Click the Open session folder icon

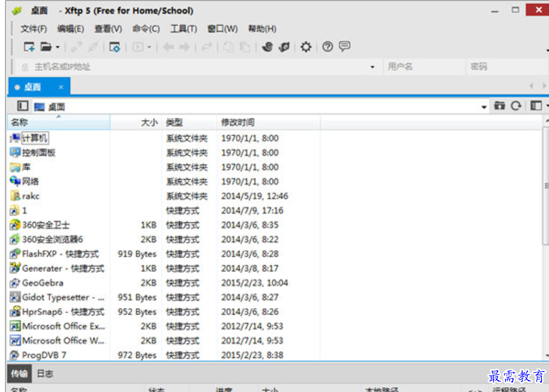[x=46, y=47]
